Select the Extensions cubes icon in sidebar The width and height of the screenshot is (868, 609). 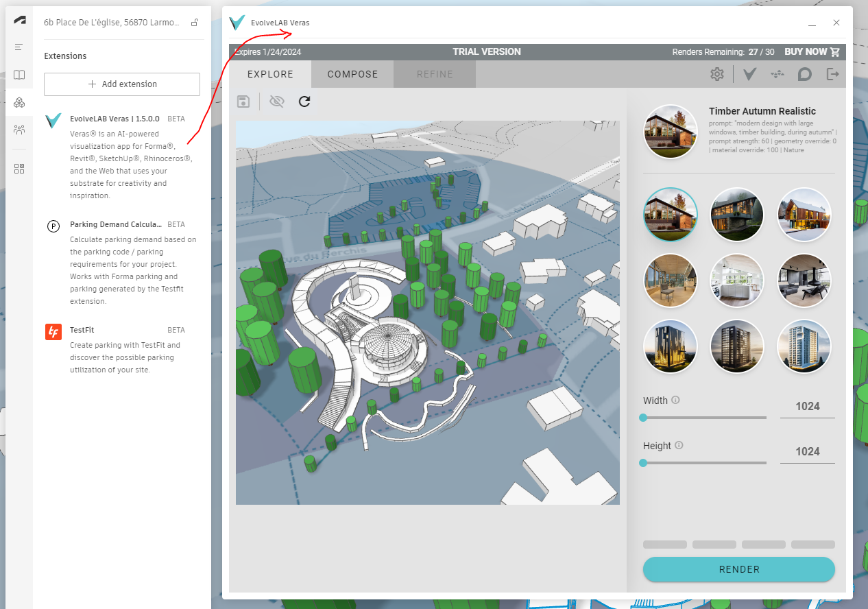(x=19, y=103)
